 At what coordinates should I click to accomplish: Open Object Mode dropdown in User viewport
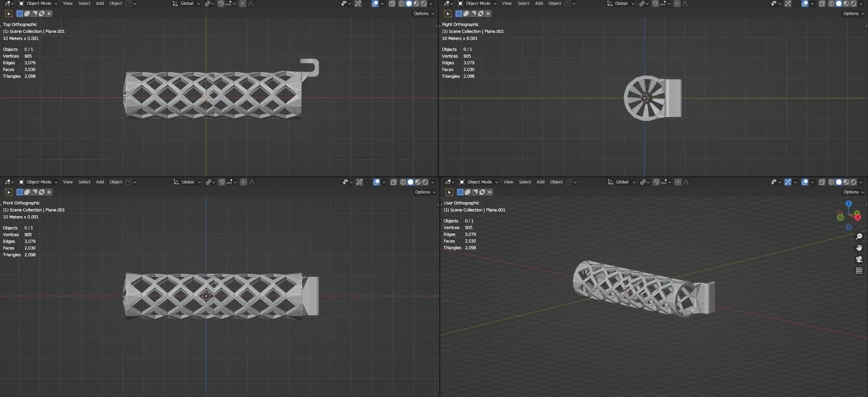(x=479, y=182)
